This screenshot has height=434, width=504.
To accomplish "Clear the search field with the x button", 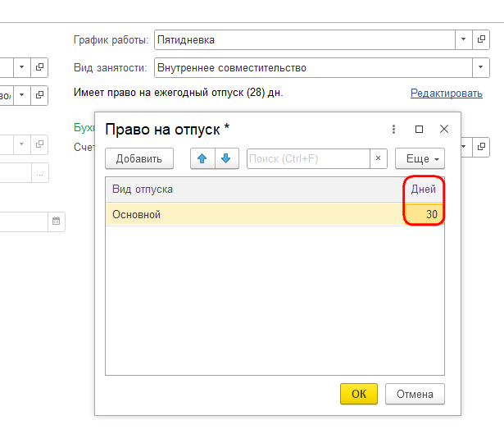I will tap(379, 158).
